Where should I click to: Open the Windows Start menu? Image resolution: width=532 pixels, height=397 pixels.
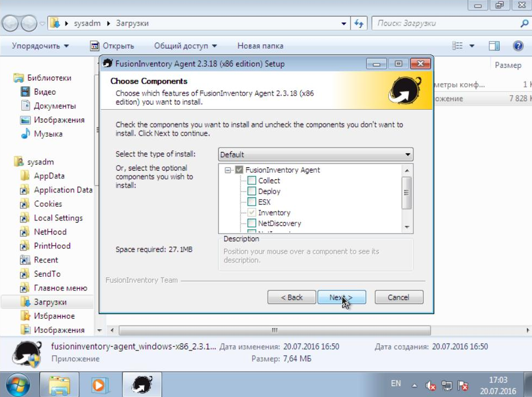click(18, 385)
